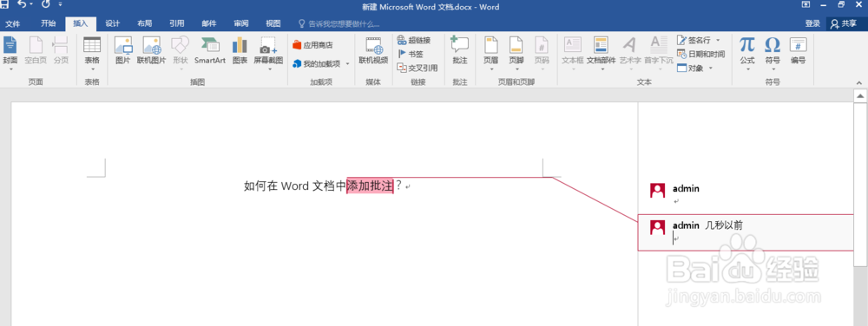Screen dimensions: 868x326
Task: Open page number (页码) options
Action: [542, 54]
